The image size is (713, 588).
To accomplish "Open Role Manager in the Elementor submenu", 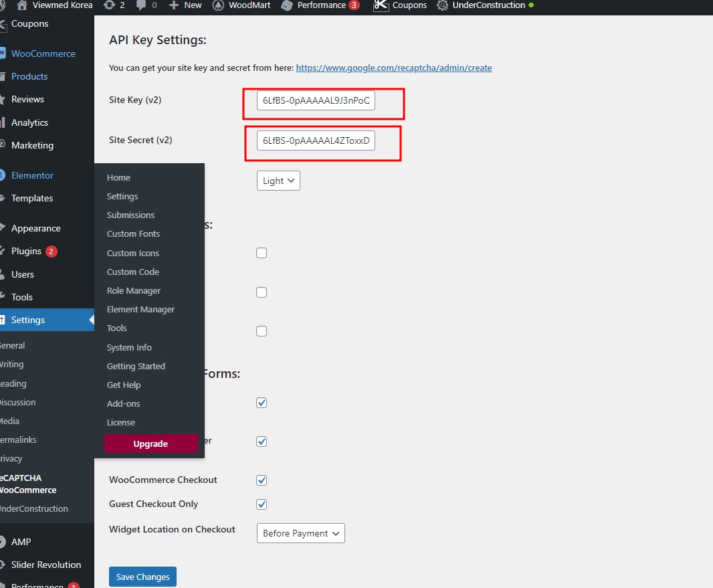I will click(134, 290).
